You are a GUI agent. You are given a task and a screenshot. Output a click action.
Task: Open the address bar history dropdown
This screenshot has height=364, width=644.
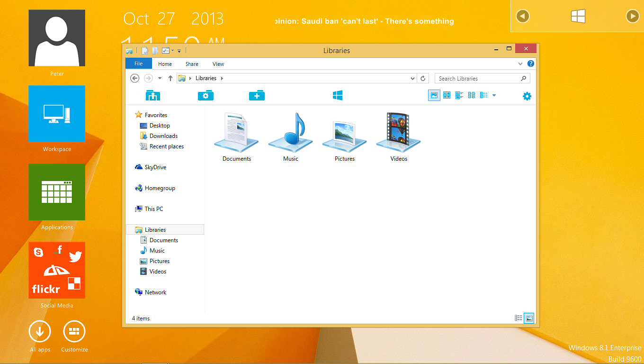pyautogui.click(x=411, y=78)
